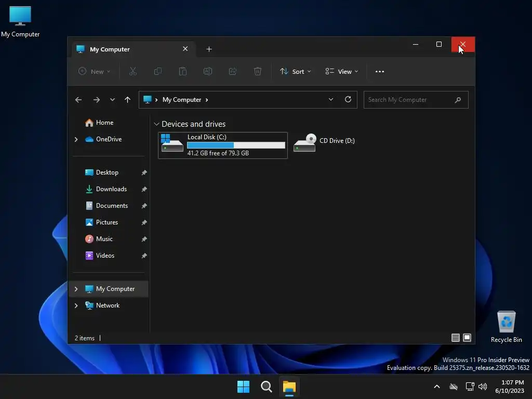The height and width of the screenshot is (399, 532).
Task: Click Local Disk (C:) storage usage bar
Action: point(236,145)
